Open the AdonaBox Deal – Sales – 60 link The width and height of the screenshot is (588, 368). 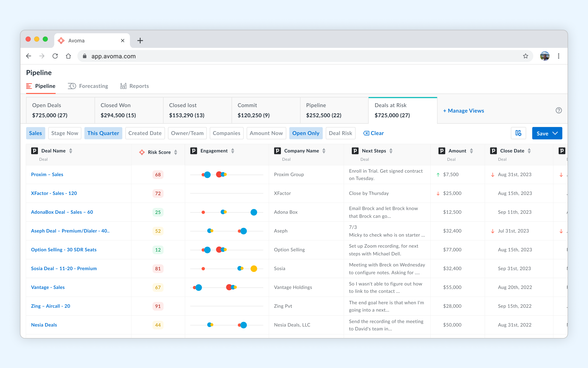[x=62, y=212]
